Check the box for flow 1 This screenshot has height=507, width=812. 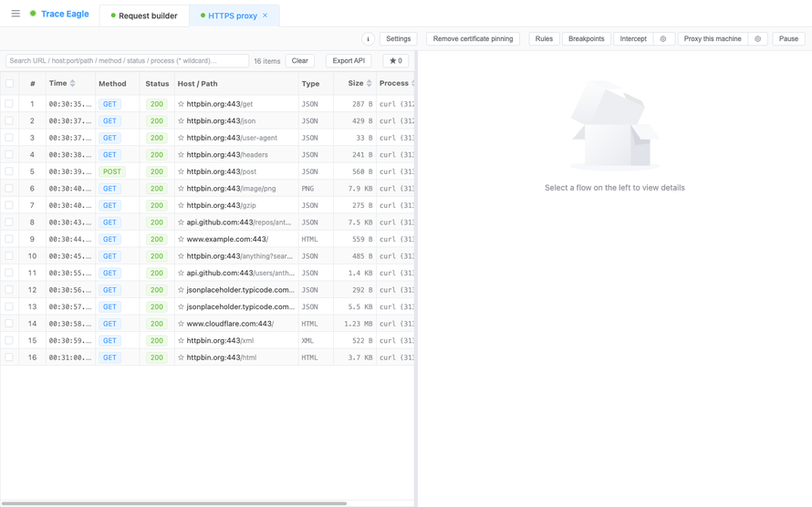pos(9,104)
